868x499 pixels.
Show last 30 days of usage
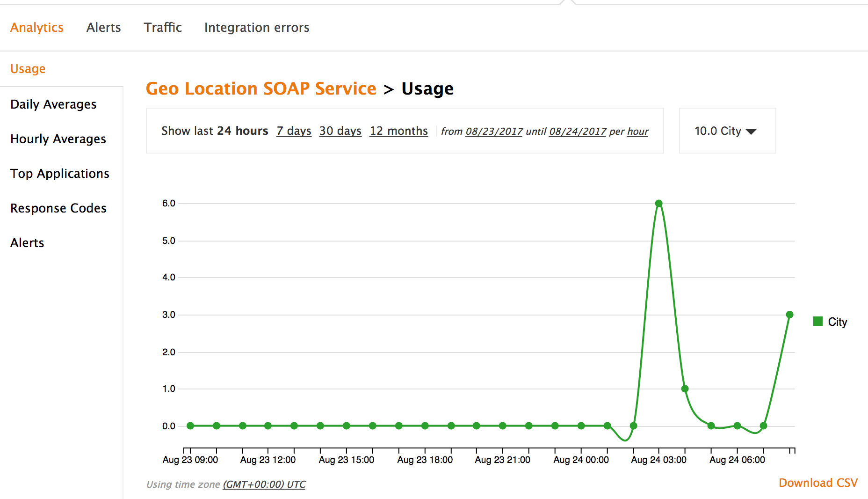point(340,131)
